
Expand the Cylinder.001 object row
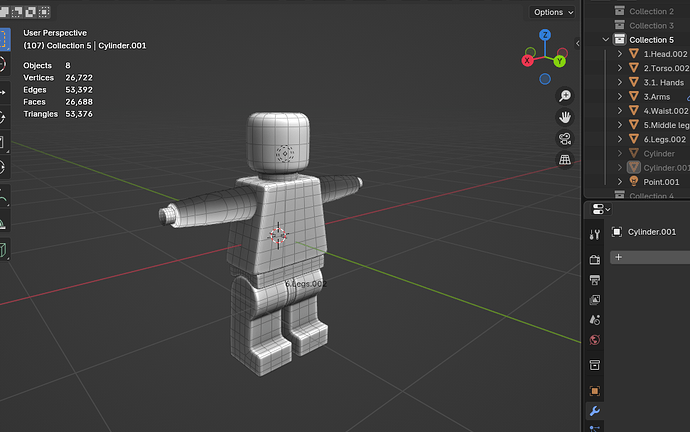(620, 168)
